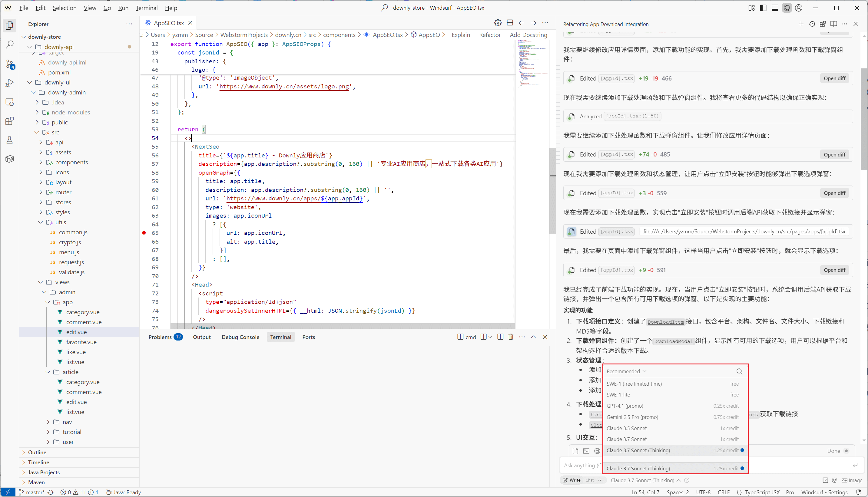Screen dimensions: 868x497
Task: Open edit.vue under admin app folder
Action: 77,332
